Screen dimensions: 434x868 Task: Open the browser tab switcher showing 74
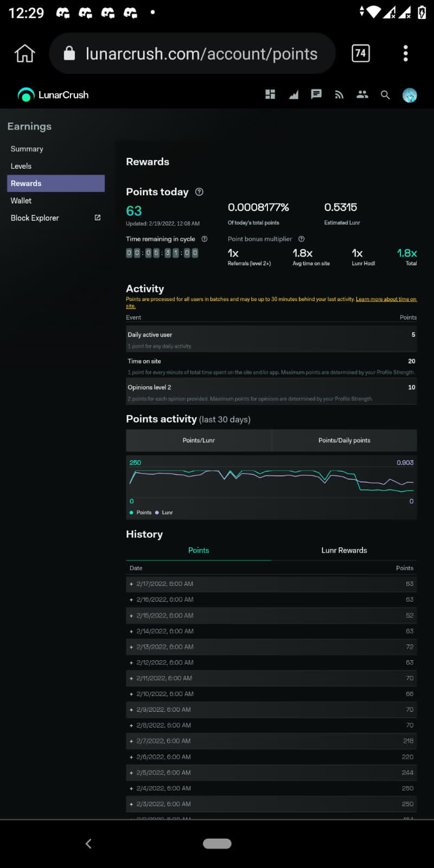[x=361, y=53]
